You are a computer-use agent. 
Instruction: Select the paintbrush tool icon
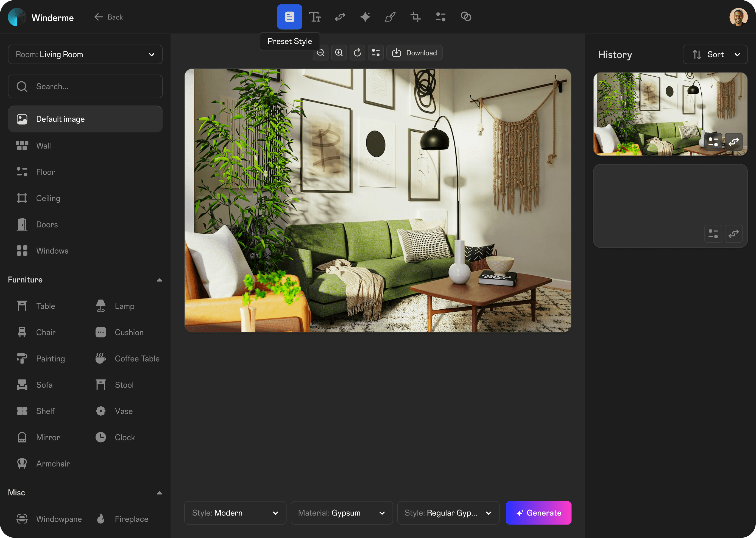pyautogui.click(x=390, y=16)
